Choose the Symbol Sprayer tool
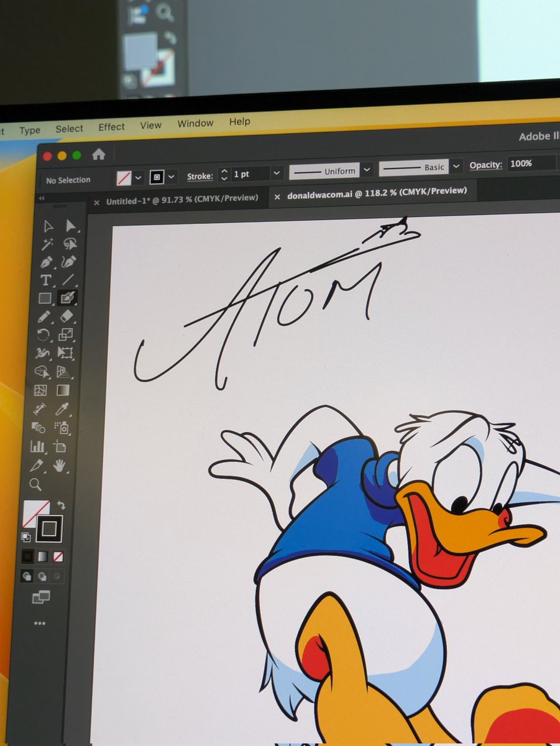560x746 pixels. 62,428
